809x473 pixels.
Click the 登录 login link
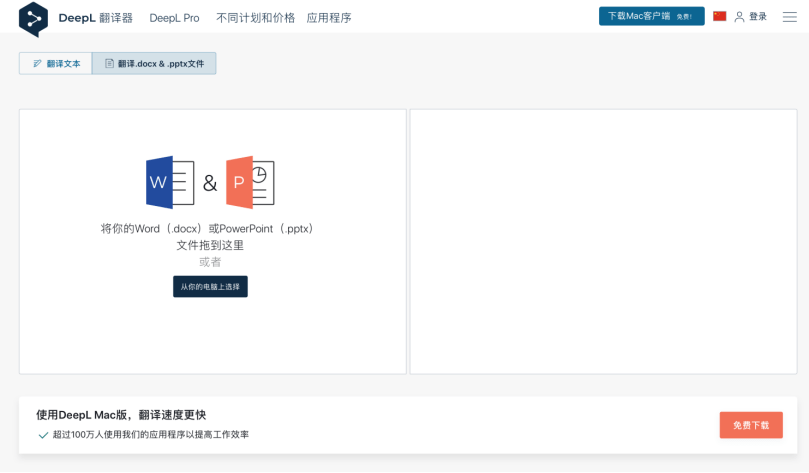click(x=758, y=17)
